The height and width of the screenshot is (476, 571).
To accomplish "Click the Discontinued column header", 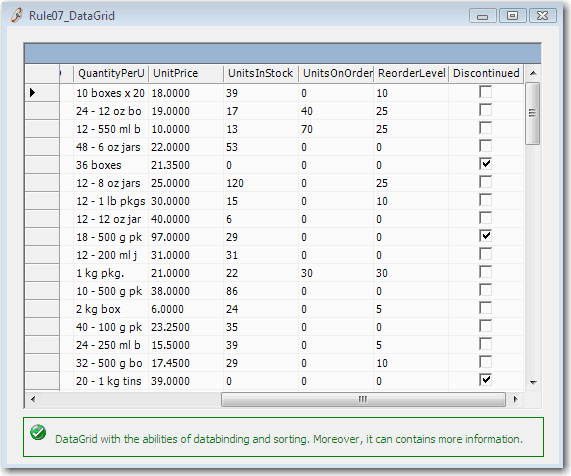I will pos(486,73).
